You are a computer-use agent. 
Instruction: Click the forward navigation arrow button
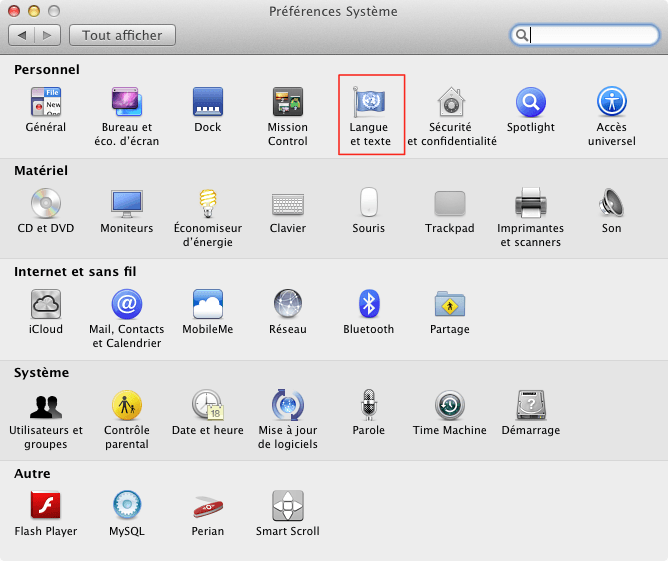(x=47, y=35)
